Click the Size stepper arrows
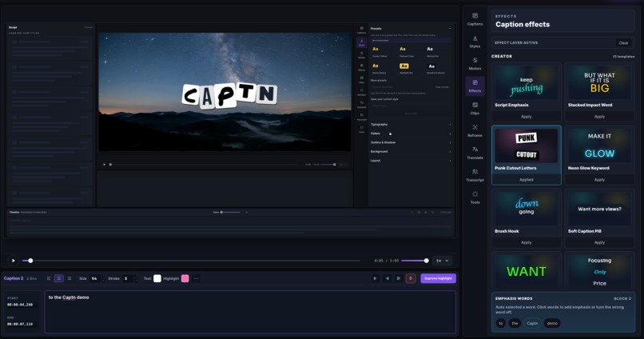 click(x=103, y=278)
